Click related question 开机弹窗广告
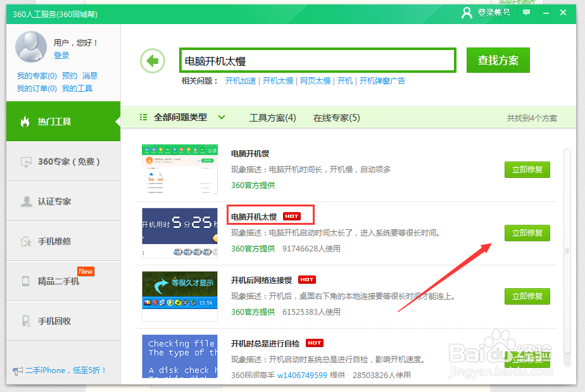Viewport: 585px width, 392px height. point(382,81)
